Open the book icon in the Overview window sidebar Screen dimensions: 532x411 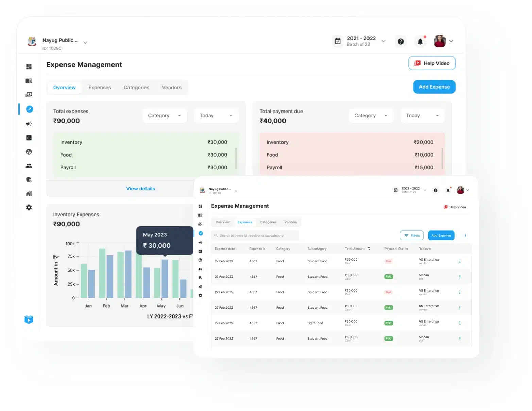(29, 81)
